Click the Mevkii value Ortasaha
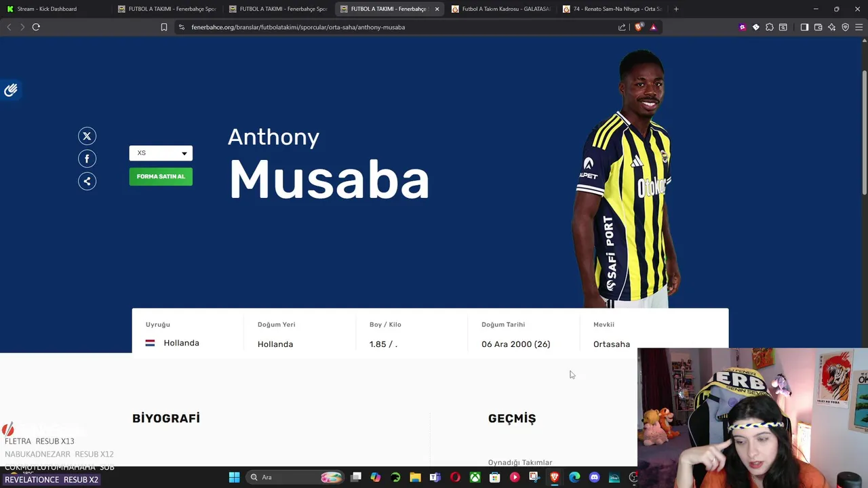This screenshot has width=868, height=488. click(612, 344)
